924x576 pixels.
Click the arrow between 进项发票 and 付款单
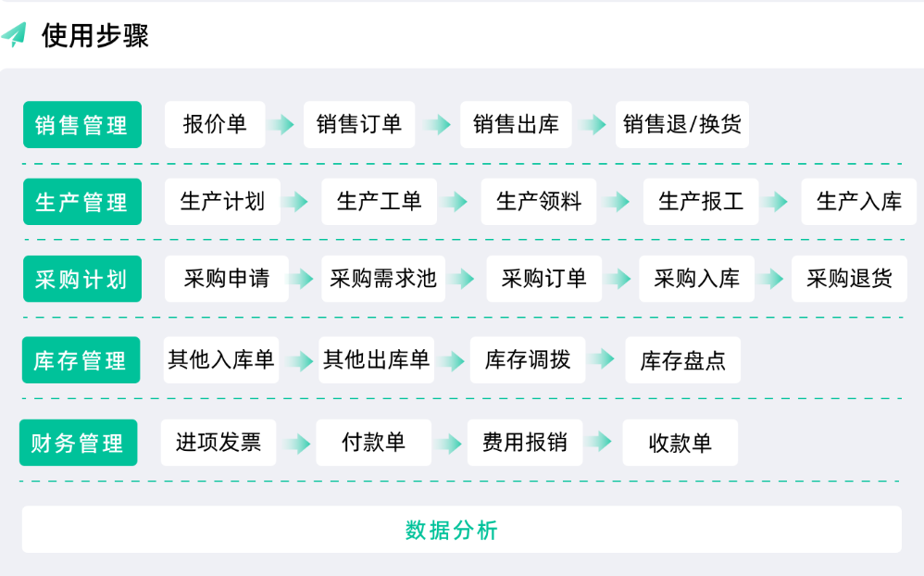pos(296,443)
